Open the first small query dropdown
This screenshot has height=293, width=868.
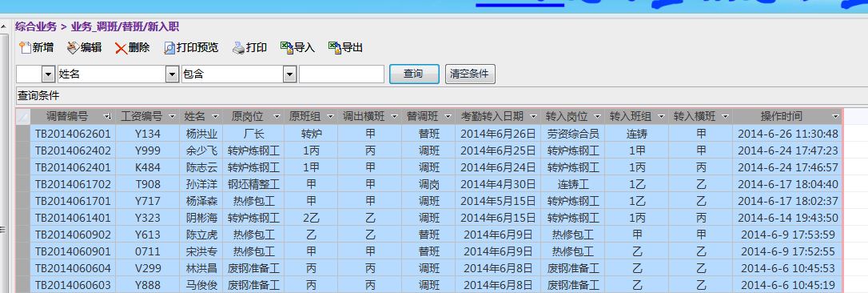48,74
